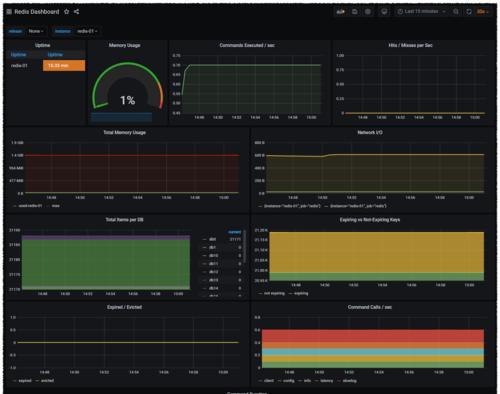Click the Add panel icon
Screen dimensions: 500x394
tap(340, 12)
